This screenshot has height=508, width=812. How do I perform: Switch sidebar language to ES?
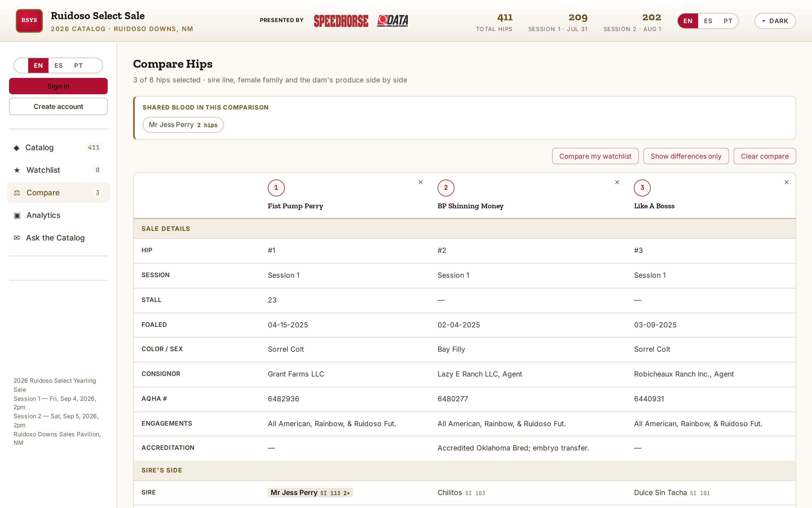tap(58, 65)
